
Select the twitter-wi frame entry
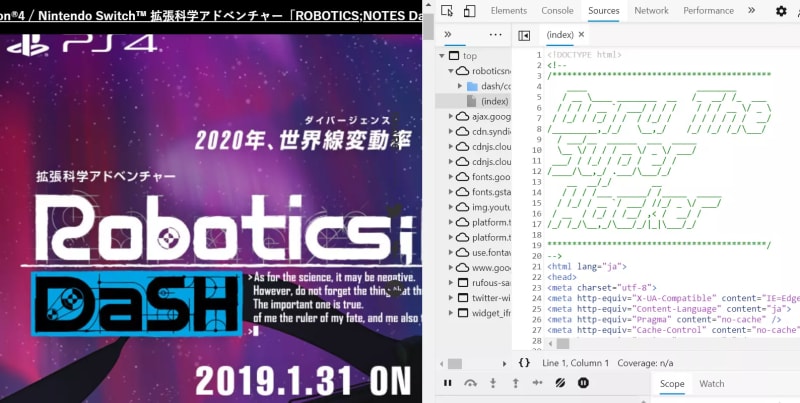[x=491, y=298]
